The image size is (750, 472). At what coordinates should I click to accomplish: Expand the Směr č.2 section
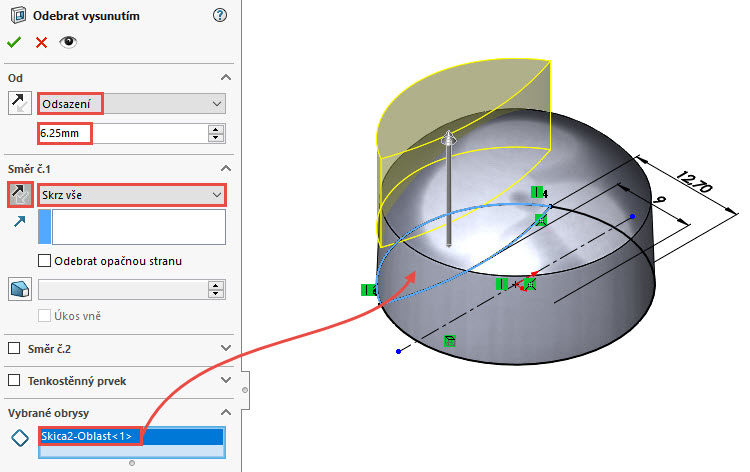click(x=226, y=348)
